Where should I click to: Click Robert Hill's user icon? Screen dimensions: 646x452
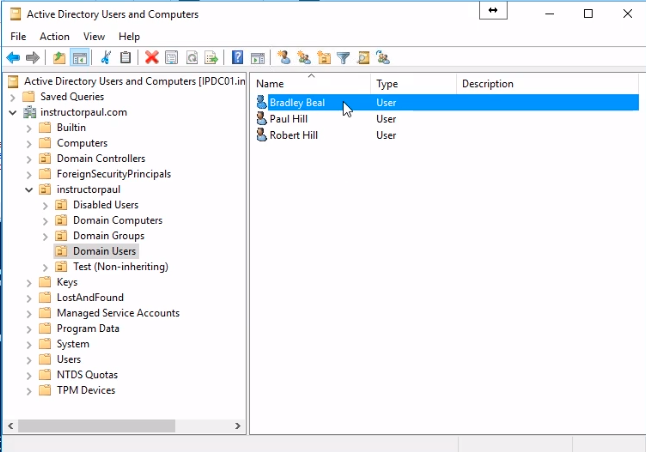click(262, 135)
